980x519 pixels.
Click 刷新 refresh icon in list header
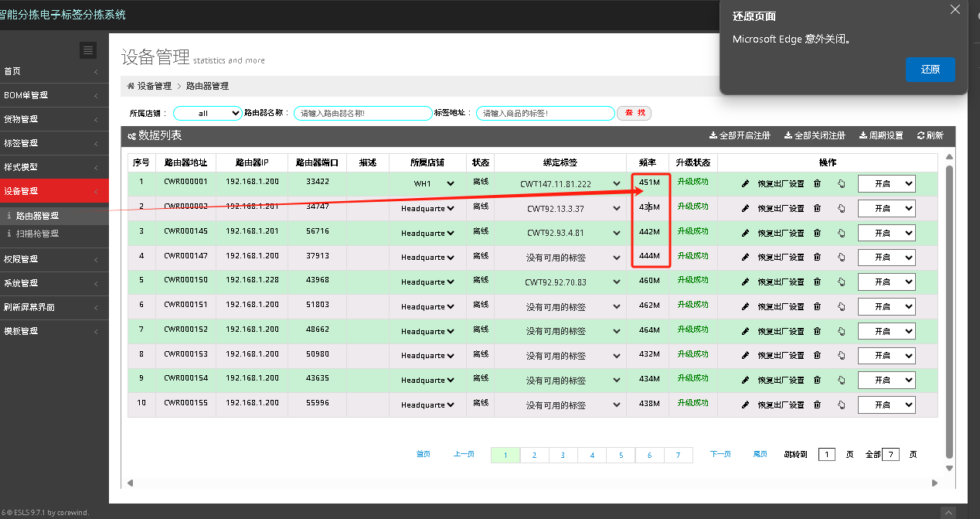pos(930,135)
